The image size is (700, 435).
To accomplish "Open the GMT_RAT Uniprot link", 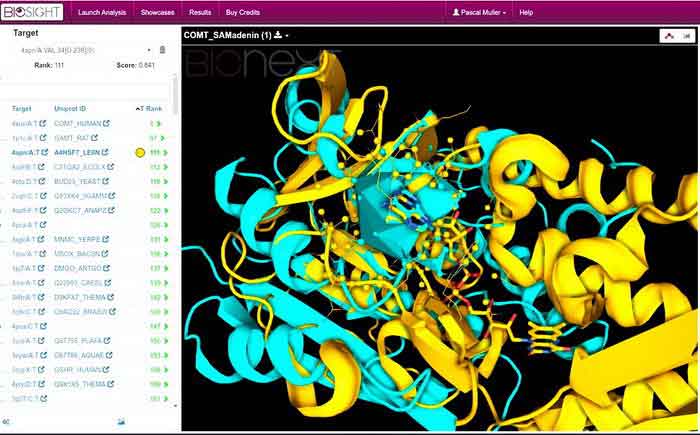I will [x=86, y=138].
